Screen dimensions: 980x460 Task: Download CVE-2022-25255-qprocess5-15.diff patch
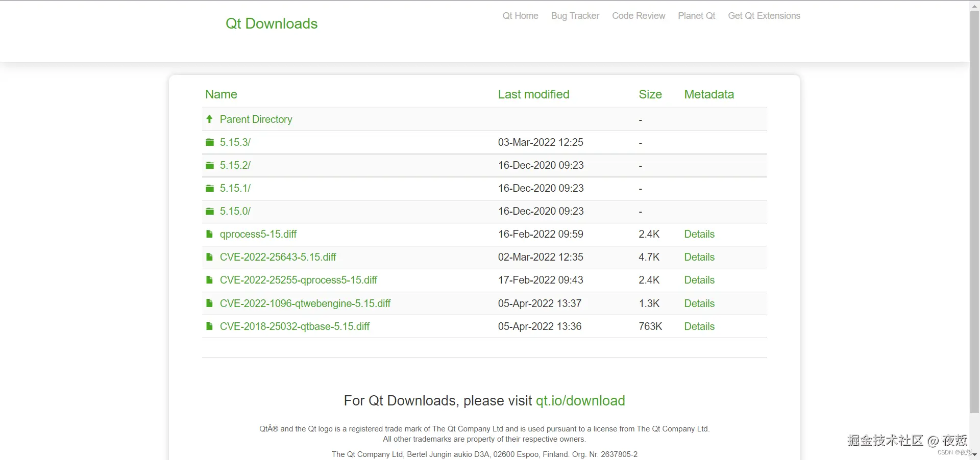point(299,280)
